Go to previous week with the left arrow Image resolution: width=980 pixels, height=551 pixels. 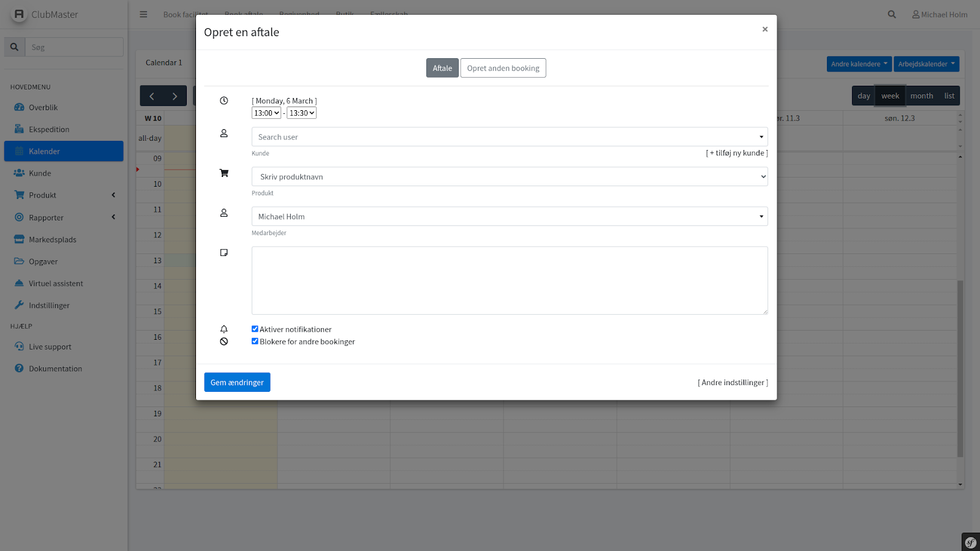coord(152,96)
